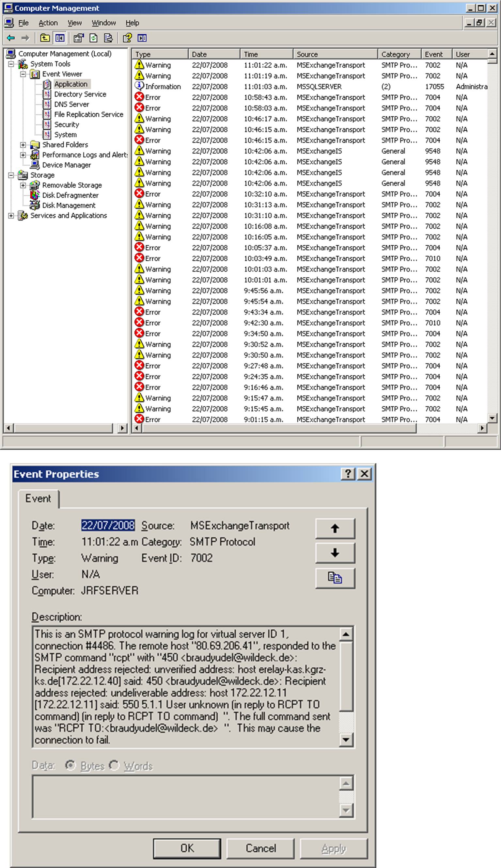
Task: Click the Disk Management icon
Action: tap(35, 205)
